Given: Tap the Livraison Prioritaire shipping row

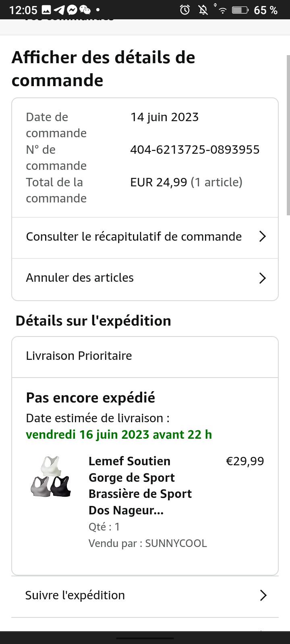Looking at the screenshot, I should click(x=79, y=356).
